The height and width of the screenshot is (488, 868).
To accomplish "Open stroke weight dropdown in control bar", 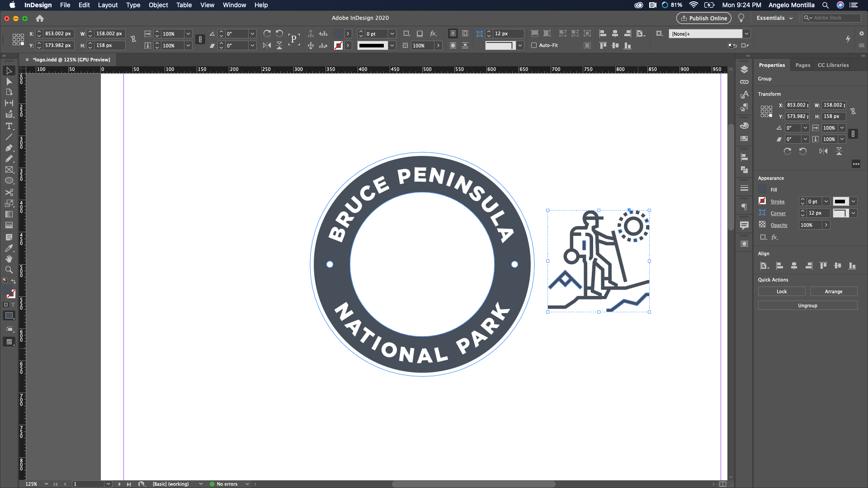I will pyautogui.click(x=392, y=34).
